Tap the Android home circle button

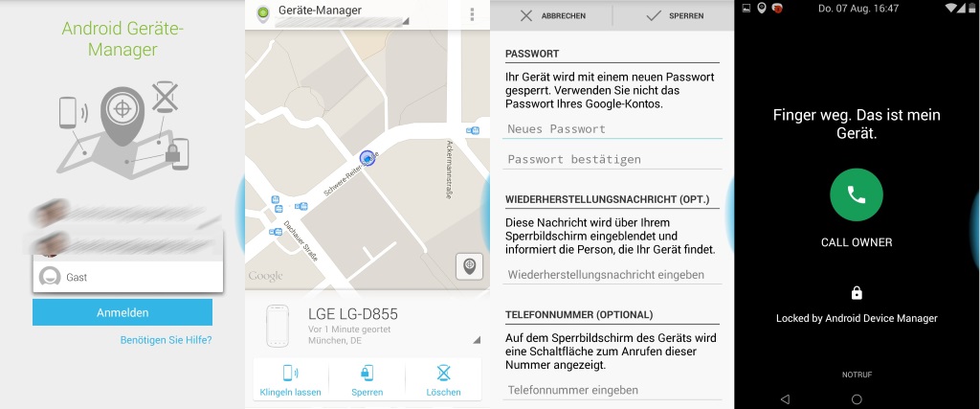coord(857,399)
